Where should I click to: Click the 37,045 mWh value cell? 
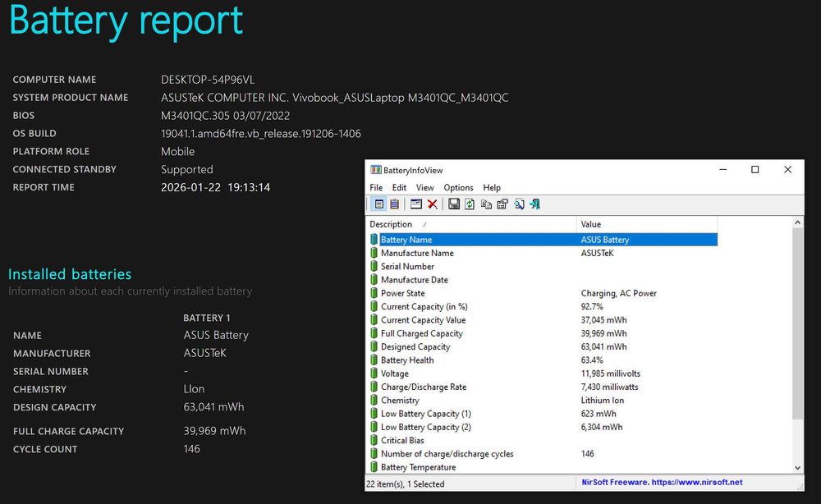click(x=603, y=320)
